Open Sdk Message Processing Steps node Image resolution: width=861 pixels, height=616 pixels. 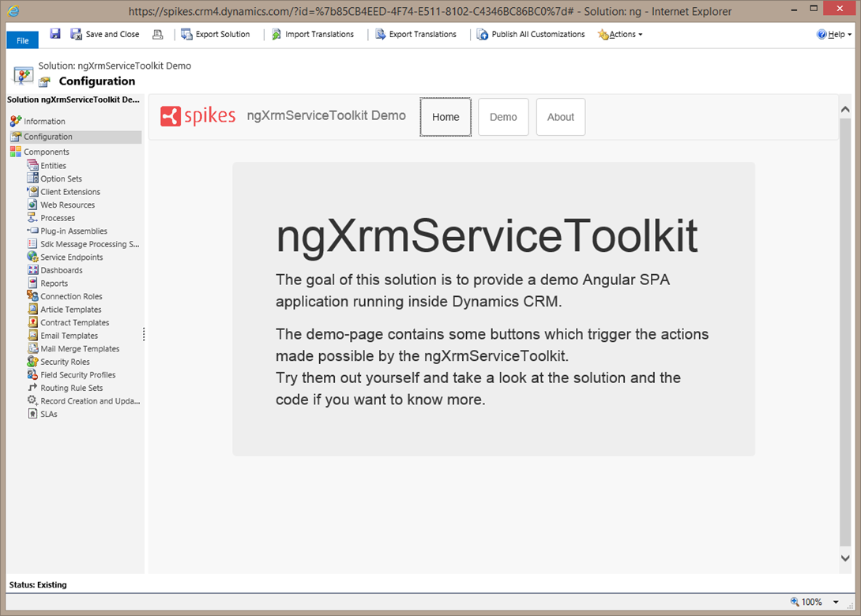89,244
